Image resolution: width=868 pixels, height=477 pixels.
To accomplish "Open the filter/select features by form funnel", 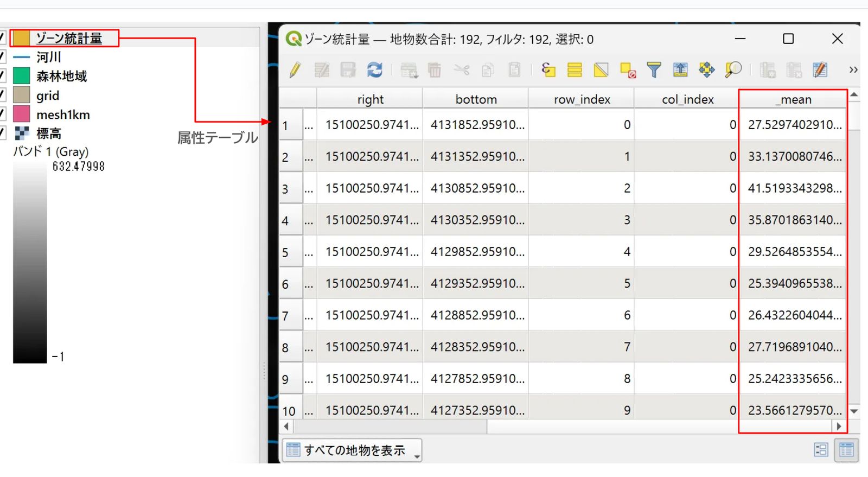I will pyautogui.click(x=654, y=70).
